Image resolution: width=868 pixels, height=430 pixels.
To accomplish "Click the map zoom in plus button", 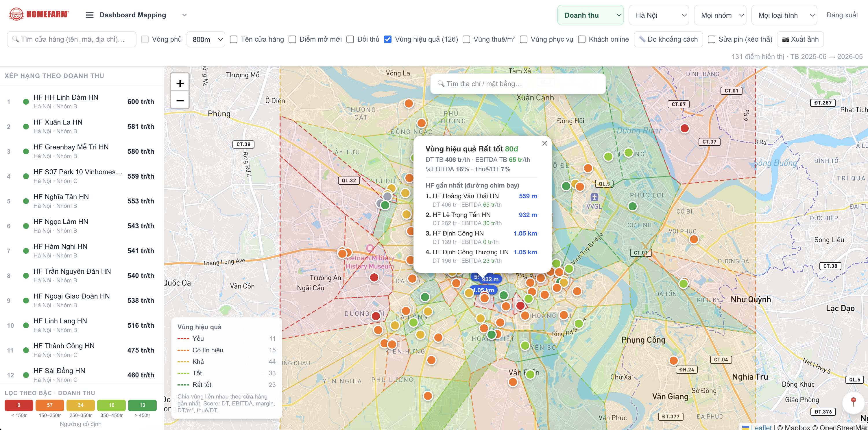I will click(180, 83).
